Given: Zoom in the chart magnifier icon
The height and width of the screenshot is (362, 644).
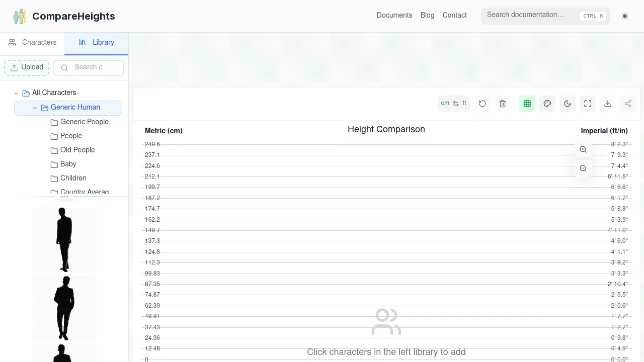Looking at the screenshot, I should coord(583,149).
